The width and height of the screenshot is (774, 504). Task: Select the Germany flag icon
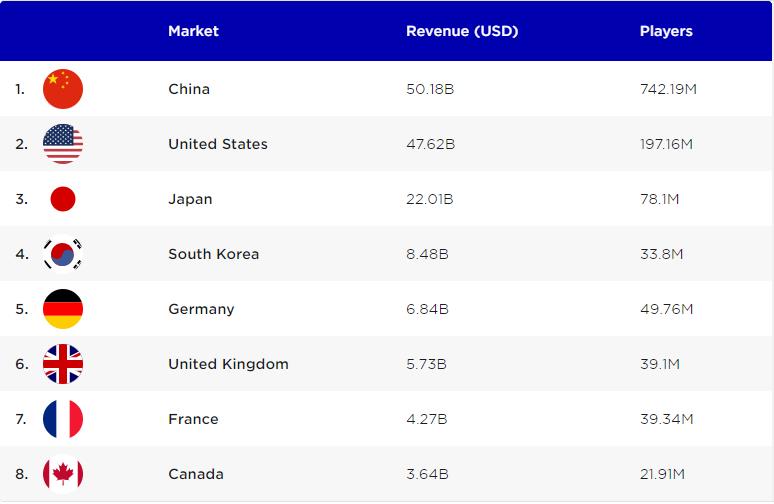[x=63, y=309]
